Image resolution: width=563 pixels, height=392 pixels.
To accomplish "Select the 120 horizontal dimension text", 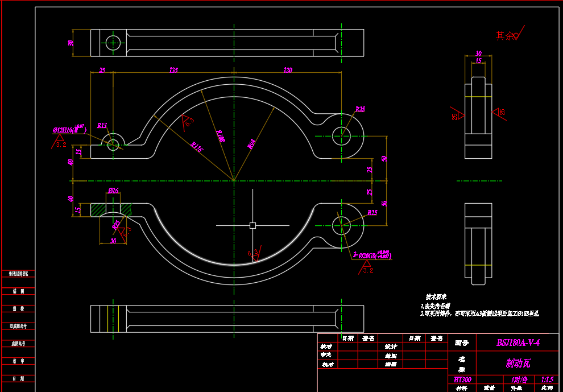I will click(x=288, y=70).
